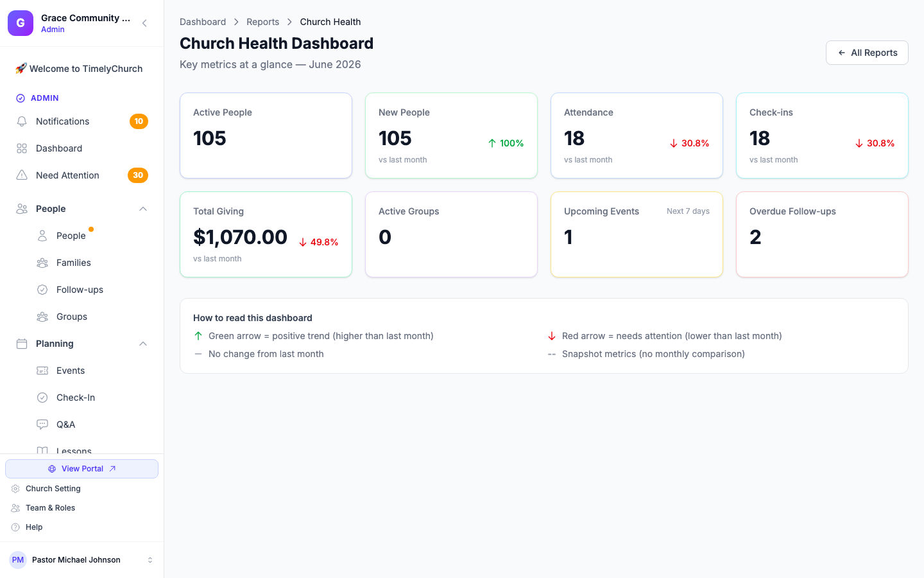The height and width of the screenshot is (578, 924).
Task: Click the ADMIN section check badge icon
Action: coord(21,98)
